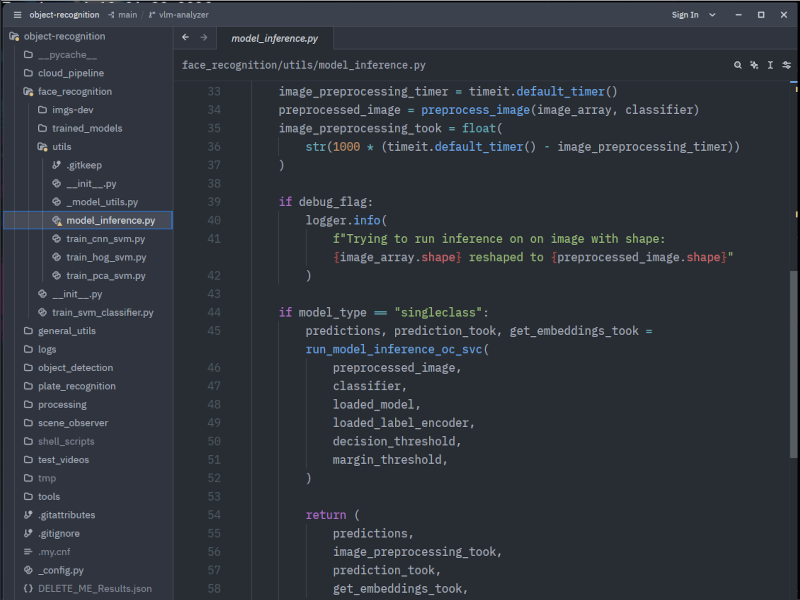Open inline assist sparkle icon

point(754,65)
